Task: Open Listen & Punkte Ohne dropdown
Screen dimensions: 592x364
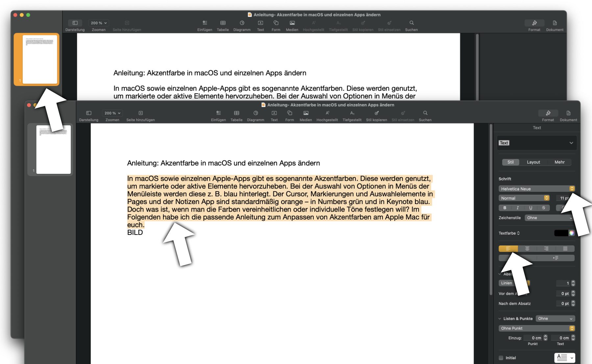Action: tap(555, 319)
